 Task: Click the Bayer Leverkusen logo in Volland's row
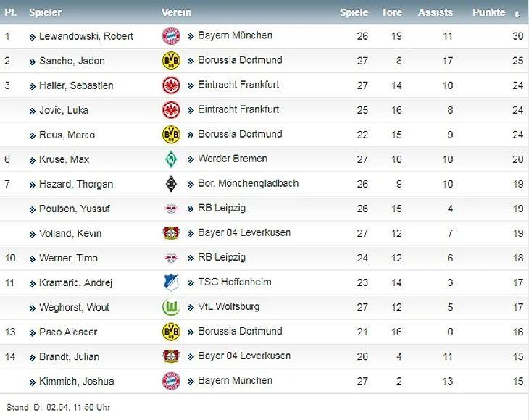click(171, 233)
